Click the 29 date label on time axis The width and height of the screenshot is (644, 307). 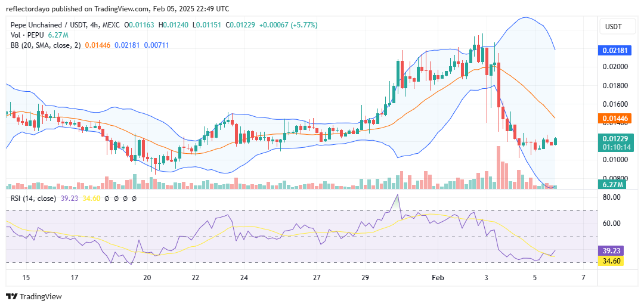pos(365,277)
